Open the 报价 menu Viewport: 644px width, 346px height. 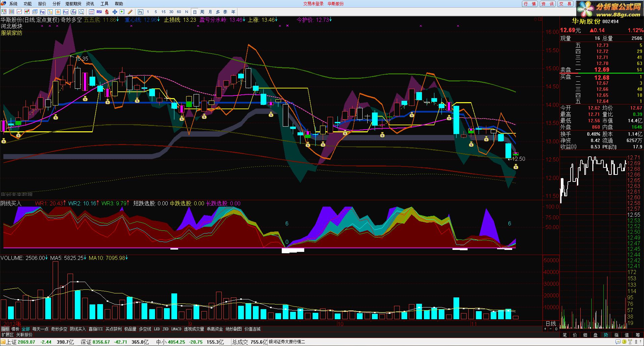click(42, 4)
